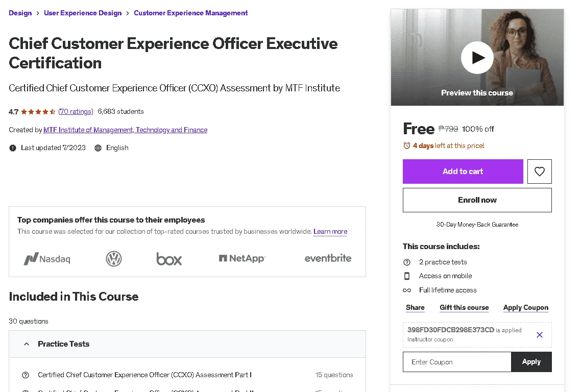The width and height of the screenshot is (581, 392).
Task: Open User Experience Design breadcrumb
Action: (83, 13)
